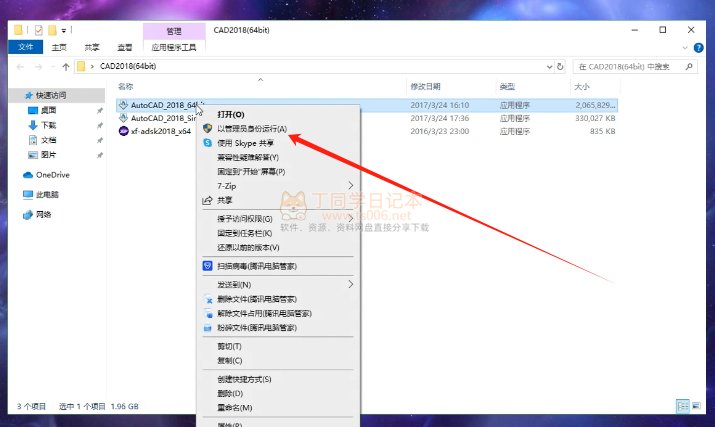This screenshot has height=427, width=715.
Task: Click the forward navigation arrow
Action: pyautogui.click(x=38, y=67)
